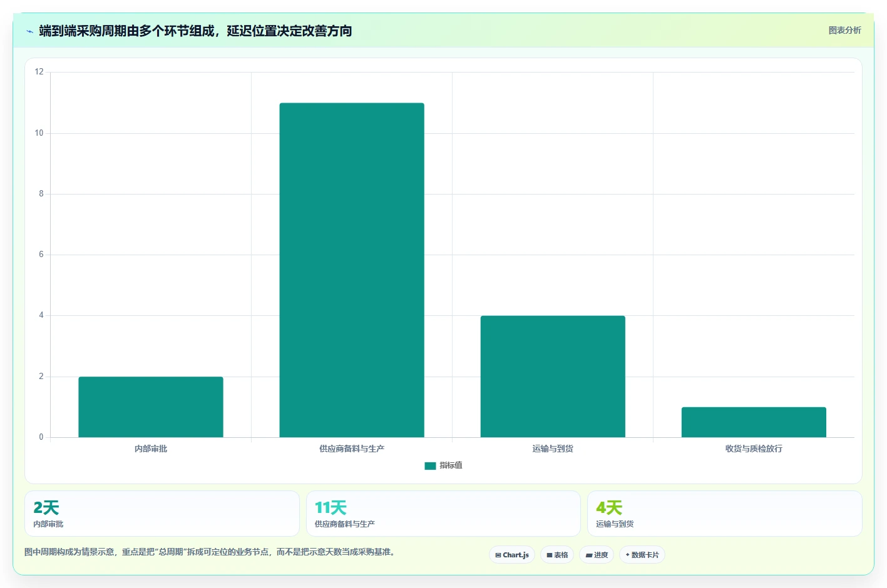This screenshot has height=588, width=887.
Task: Click the 收货与质检放行 x-axis label
Action: point(754,449)
